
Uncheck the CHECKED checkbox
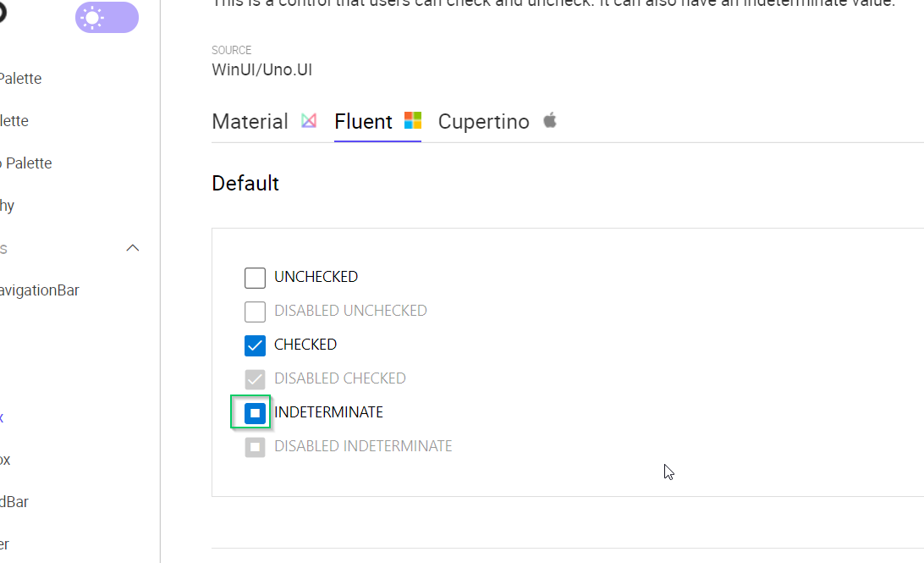[x=255, y=345]
